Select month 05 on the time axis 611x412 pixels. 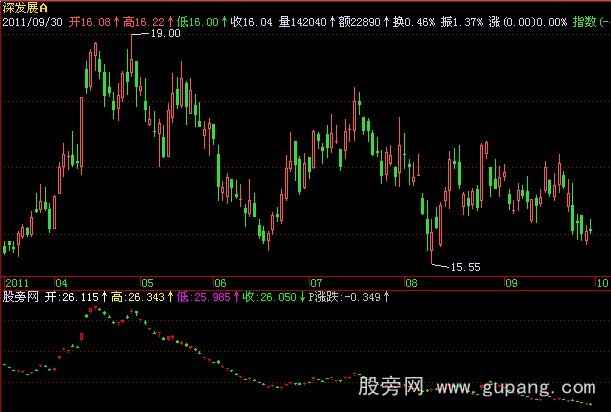tap(147, 283)
